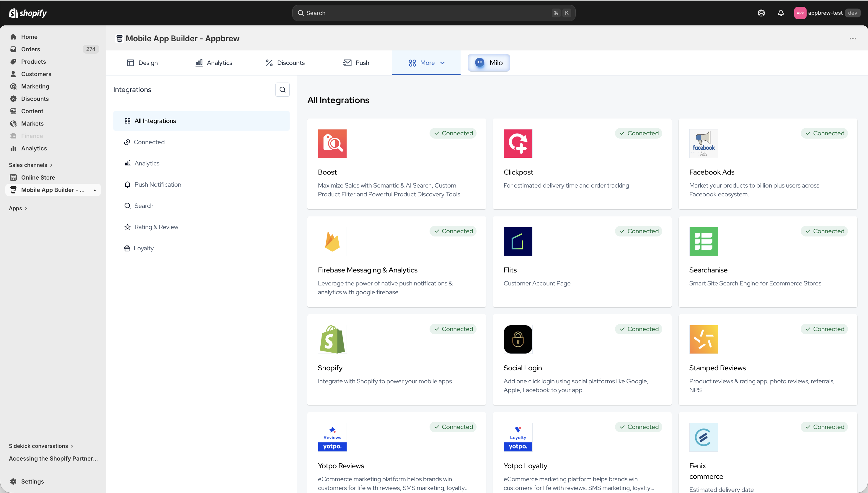Open the Firebase flame logo card
This screenshot has width=868, height=493.
pos(332,241)
